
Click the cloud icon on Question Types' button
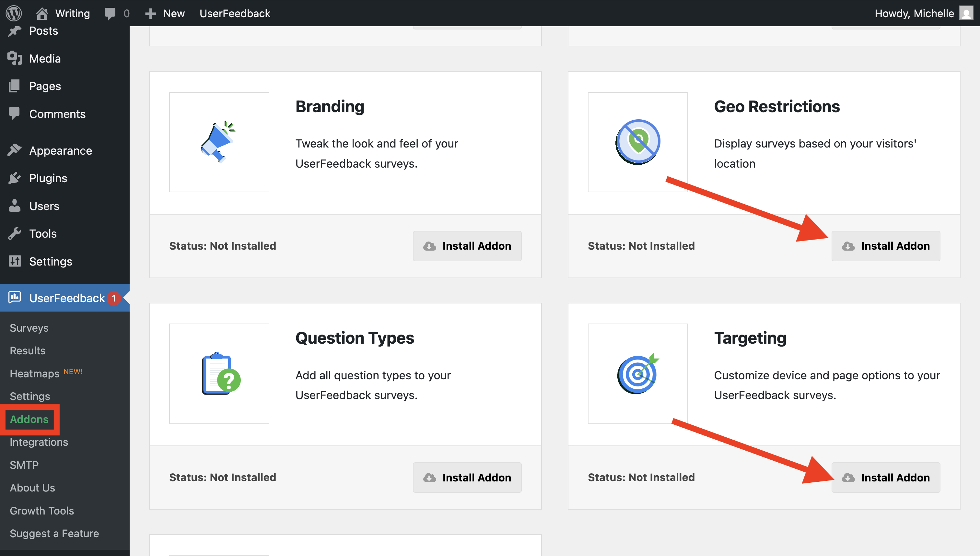(430, 478)
